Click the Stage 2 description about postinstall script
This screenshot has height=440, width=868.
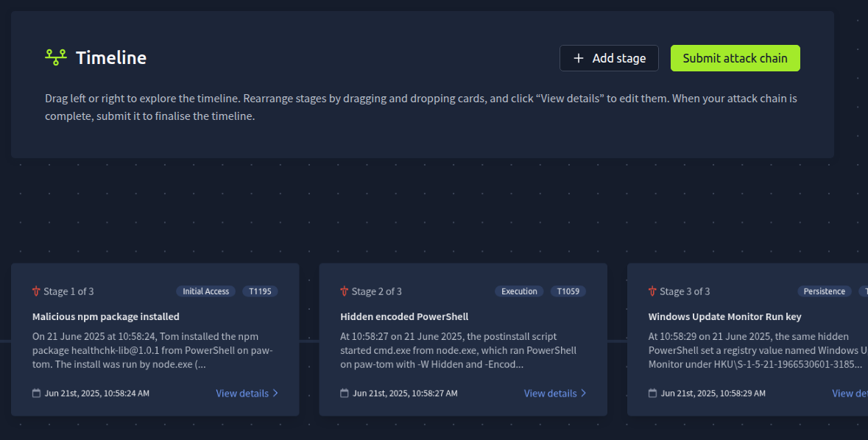(459, 350)
